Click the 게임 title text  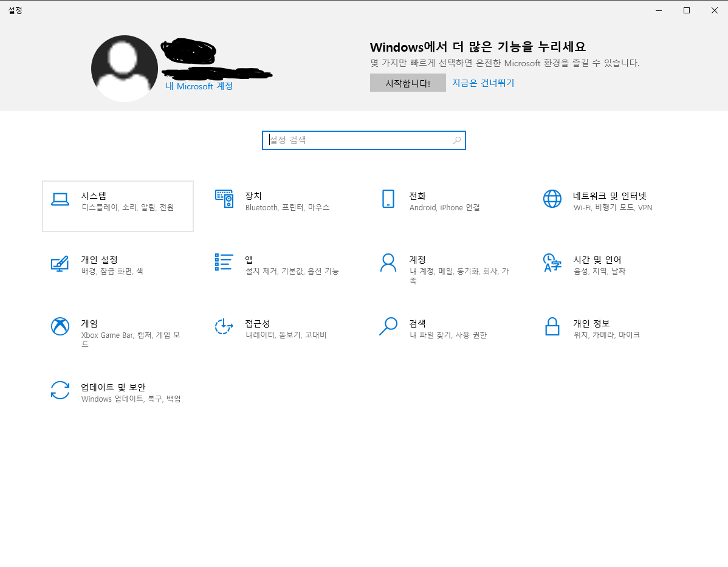coord(89,323)
